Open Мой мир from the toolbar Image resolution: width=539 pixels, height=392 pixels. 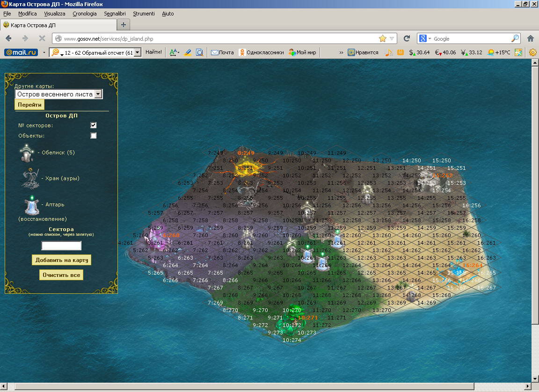click(x=303, y=52)
